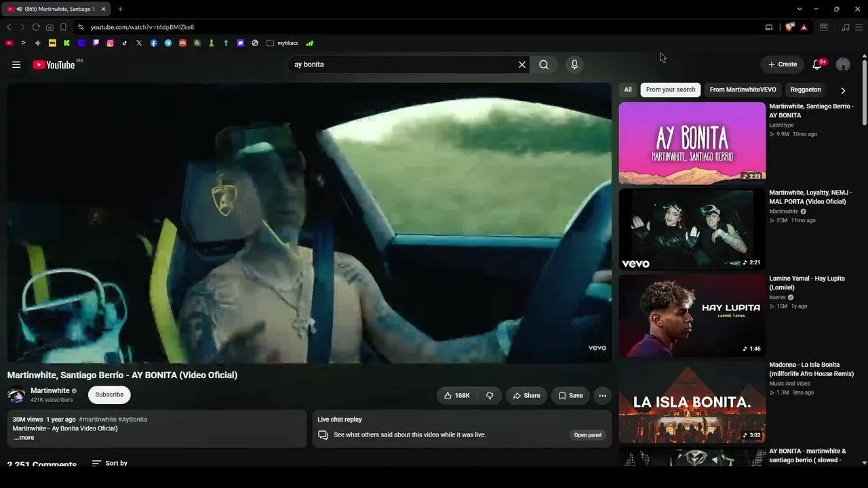The image size is (868, 488).
Task: Open the tab search chevron
Action: point(800,9)
